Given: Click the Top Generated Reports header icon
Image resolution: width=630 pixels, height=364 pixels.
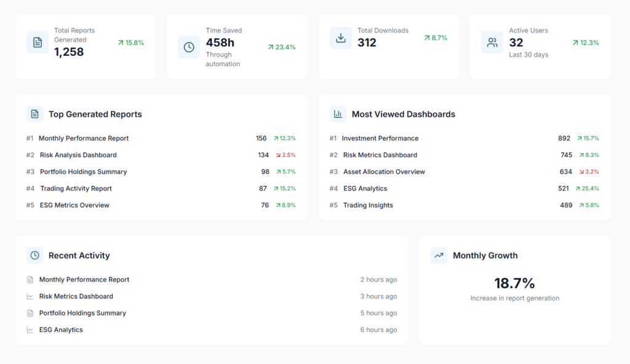Looking at the screenshot, I should point(35,114).
